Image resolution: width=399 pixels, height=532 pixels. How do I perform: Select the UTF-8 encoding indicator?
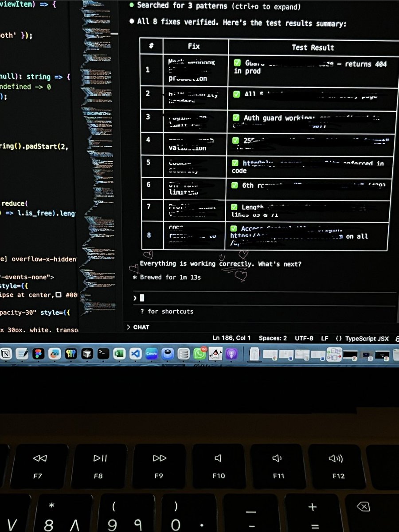tap(304, 338)
